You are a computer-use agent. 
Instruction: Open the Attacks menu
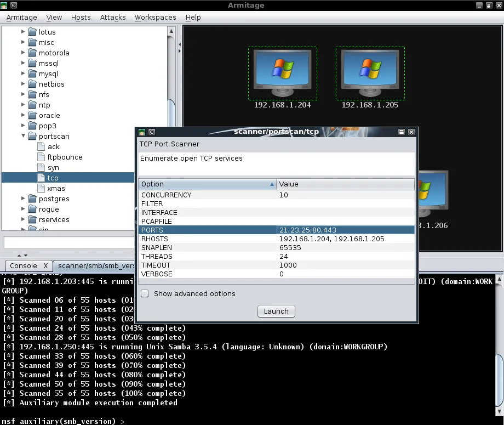113,18
